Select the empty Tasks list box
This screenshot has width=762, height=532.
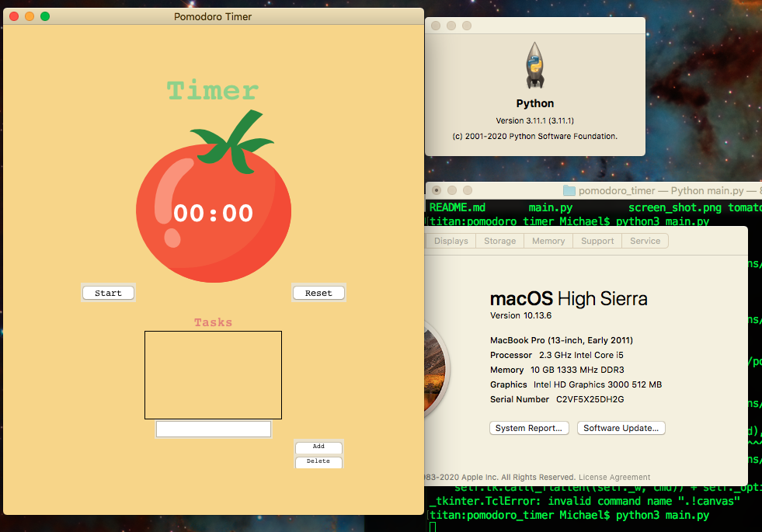pyautogui.click(x=213, y=375)
